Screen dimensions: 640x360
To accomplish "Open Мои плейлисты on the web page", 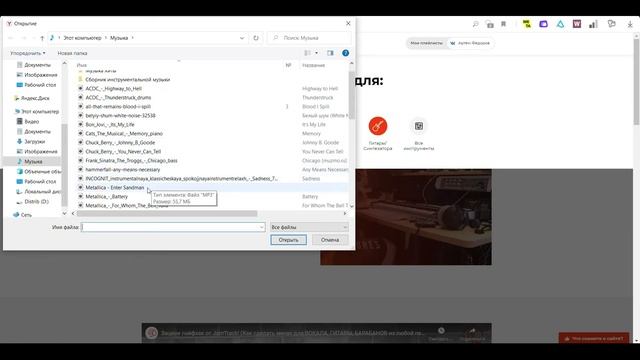I will click(x=427, y=43).
